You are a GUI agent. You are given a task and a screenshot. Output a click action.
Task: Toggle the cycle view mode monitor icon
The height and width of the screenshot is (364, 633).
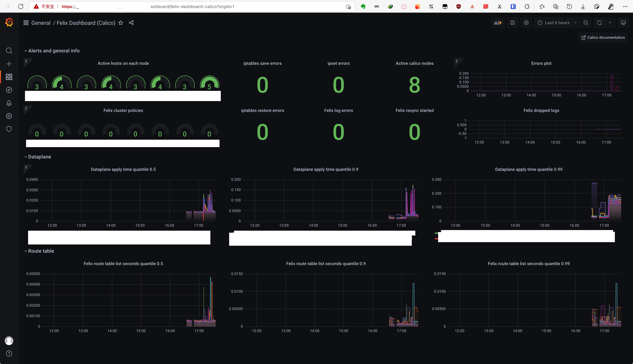(x=623, y=23)
